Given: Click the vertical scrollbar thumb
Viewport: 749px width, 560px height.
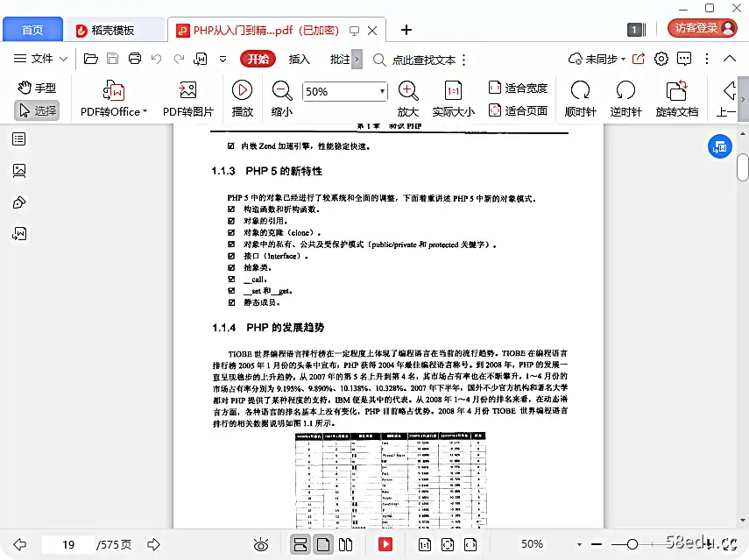Looking at the screenshot, I should 742,167.
